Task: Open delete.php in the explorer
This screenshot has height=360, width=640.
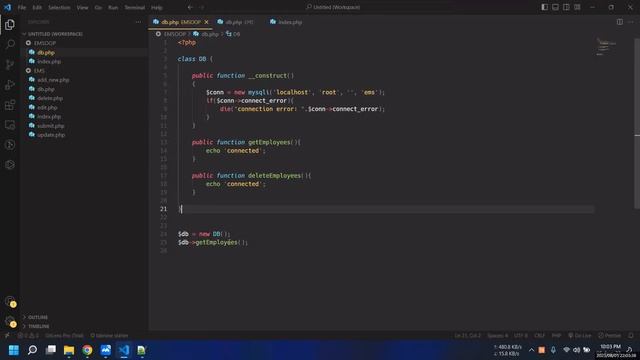Action: coord(50,98)
